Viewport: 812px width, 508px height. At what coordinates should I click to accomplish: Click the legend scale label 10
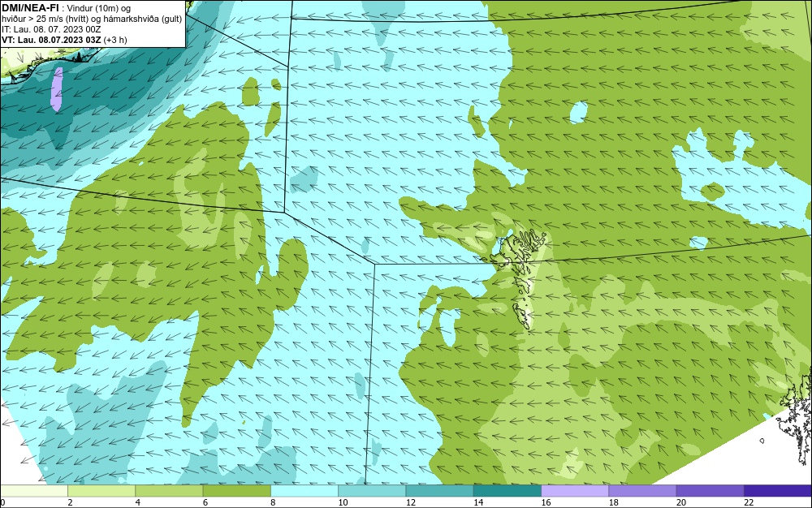tap(343, 502)
